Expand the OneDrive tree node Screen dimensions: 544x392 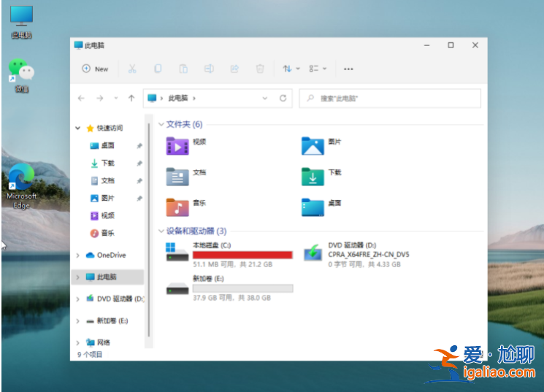tap(77, 255)
